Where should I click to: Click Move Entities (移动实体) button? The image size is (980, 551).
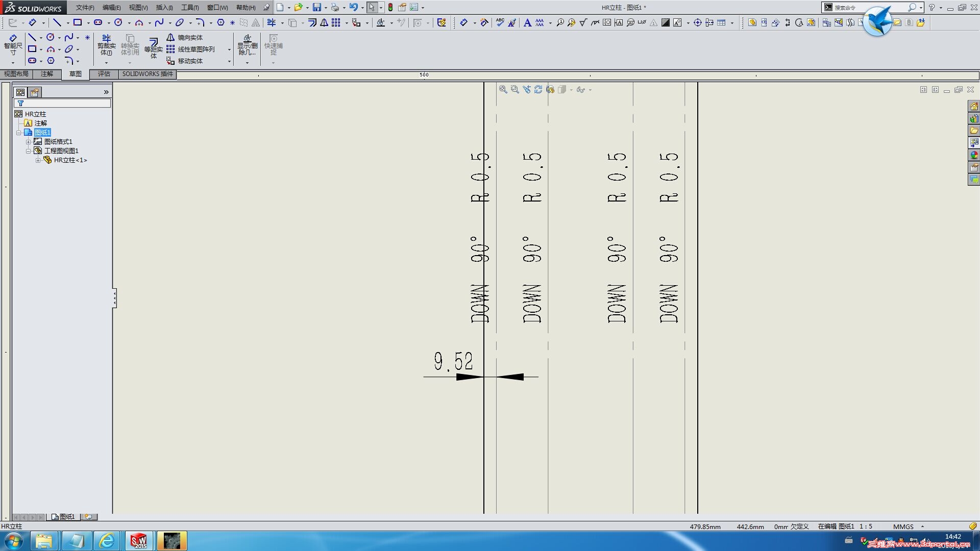click(185, 61)
